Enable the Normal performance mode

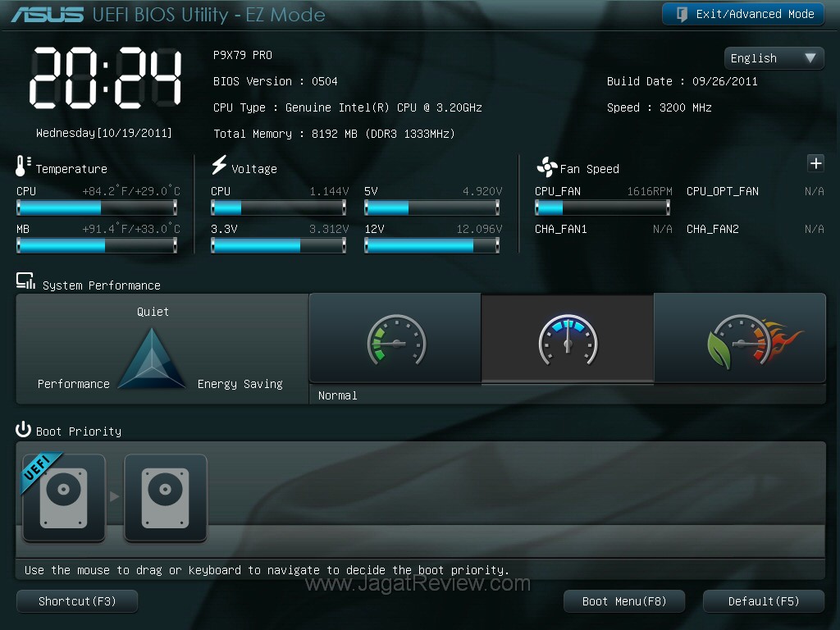(x=567, y=337)
